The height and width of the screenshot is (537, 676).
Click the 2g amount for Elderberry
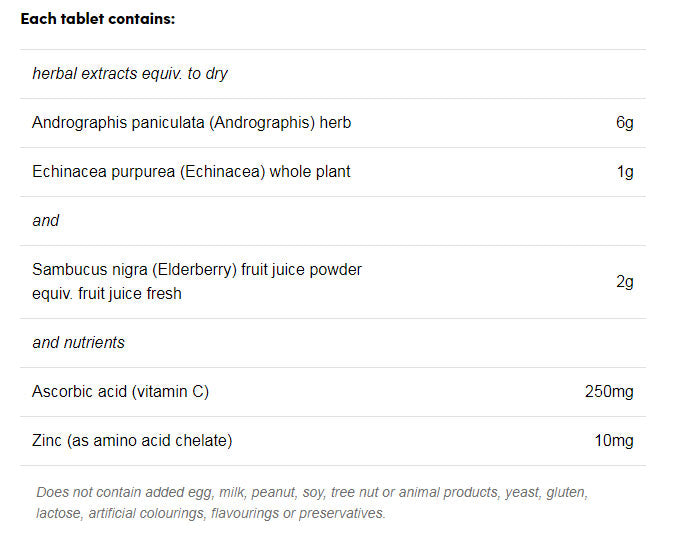point(624,281)
